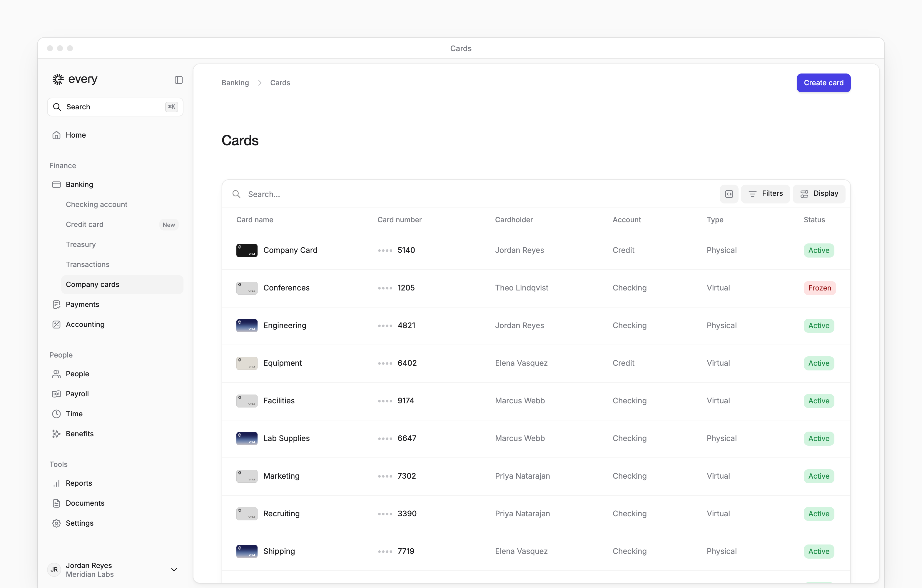Viewport: 922px width, 588px height.
Task: Click the Equipment card thumbnail
Action: [247, 363]
